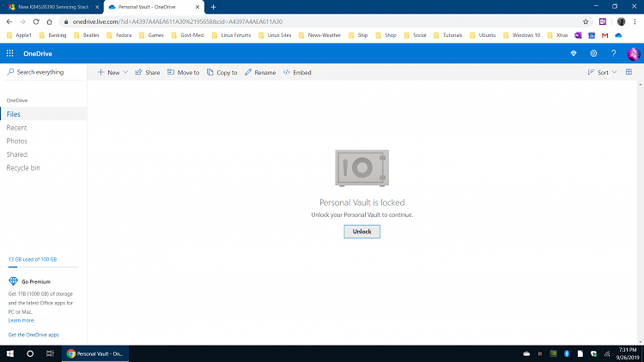Open Windows Security shield tray icon
The image size is (644, 362).
593,353
